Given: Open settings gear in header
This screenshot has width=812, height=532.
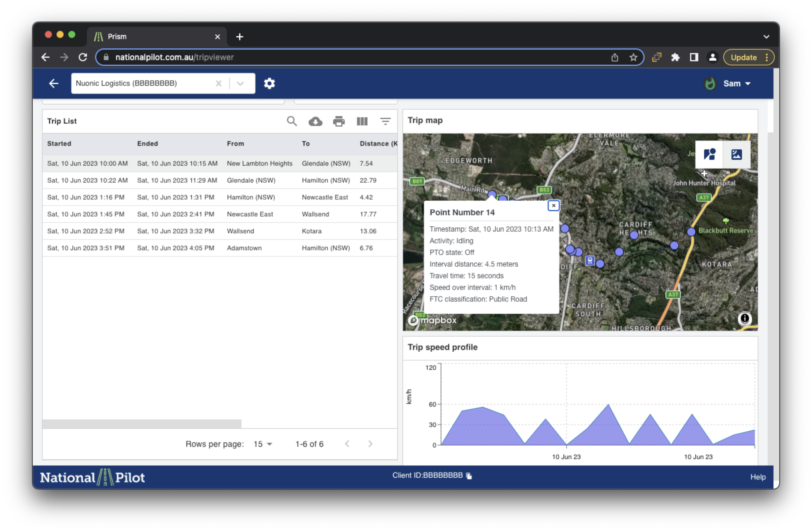Looking at the screenshot, I should click(269, 83).
